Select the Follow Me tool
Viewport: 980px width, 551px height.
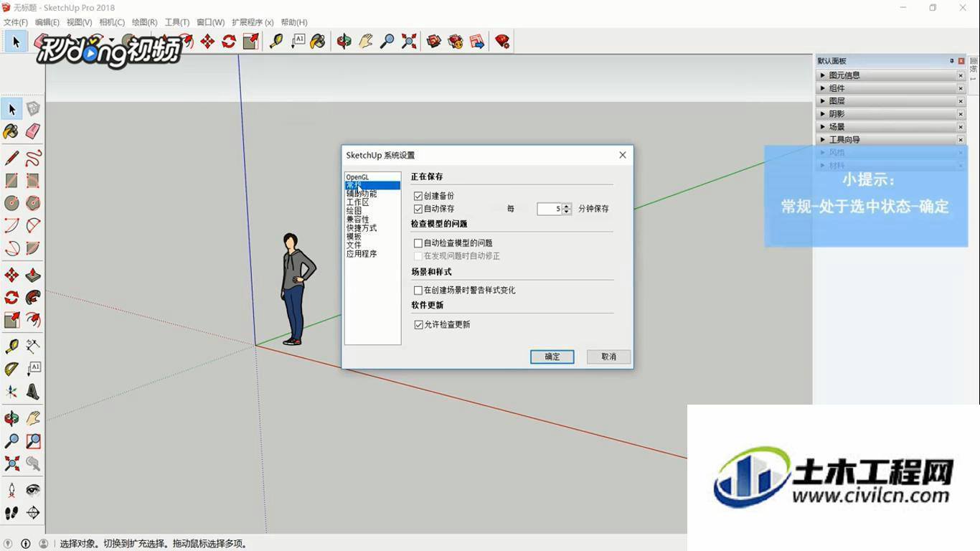click(x=33, y=297)
